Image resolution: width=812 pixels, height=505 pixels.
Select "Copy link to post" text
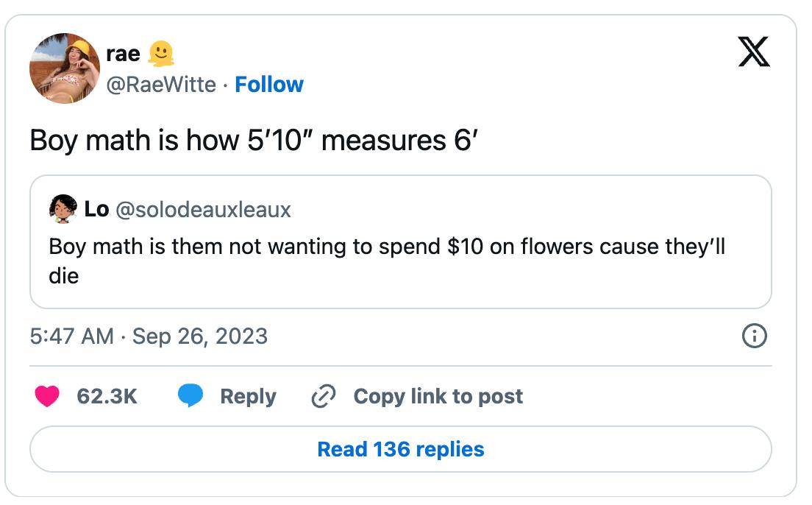(x=438, y=396)
